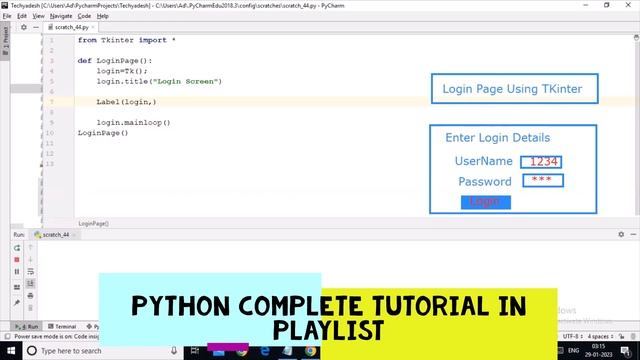The image size is (640, 360).
Task: Click the Cortana circle icon
Action: 32,351
